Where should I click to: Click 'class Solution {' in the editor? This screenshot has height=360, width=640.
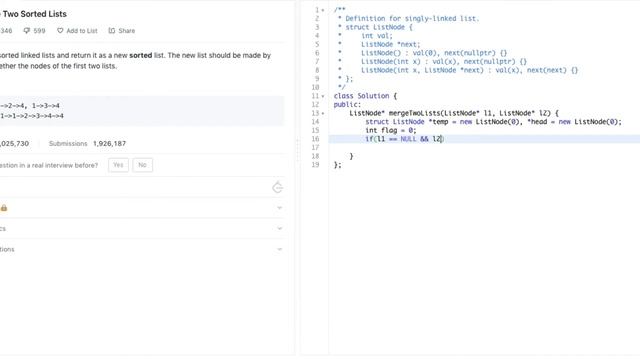pos(365,96)
